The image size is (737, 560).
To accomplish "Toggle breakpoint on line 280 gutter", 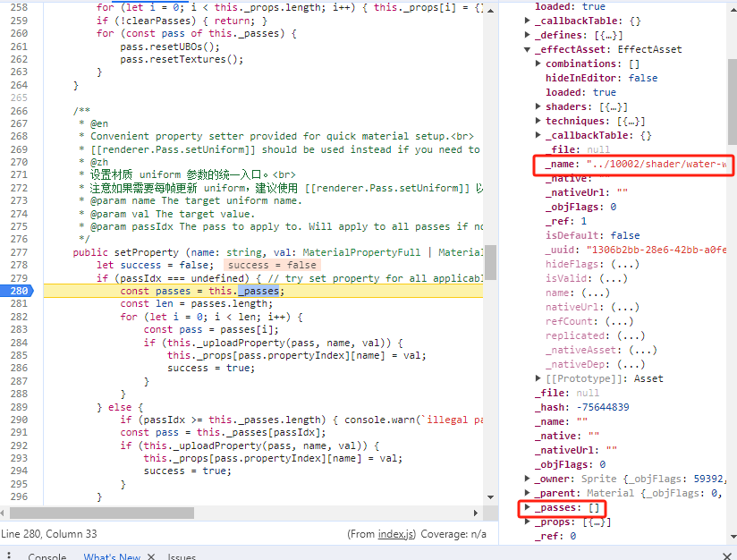I will (19, 291).
